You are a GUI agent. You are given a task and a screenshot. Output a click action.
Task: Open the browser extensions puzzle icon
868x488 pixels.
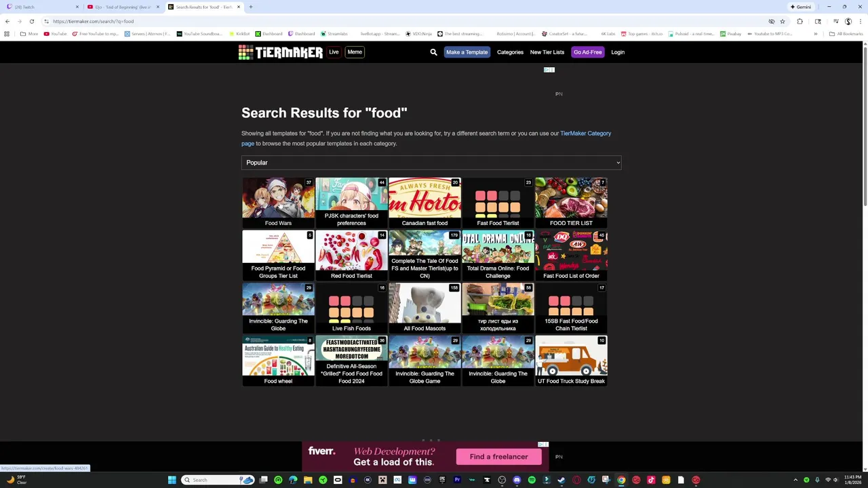tap(800, 21)
